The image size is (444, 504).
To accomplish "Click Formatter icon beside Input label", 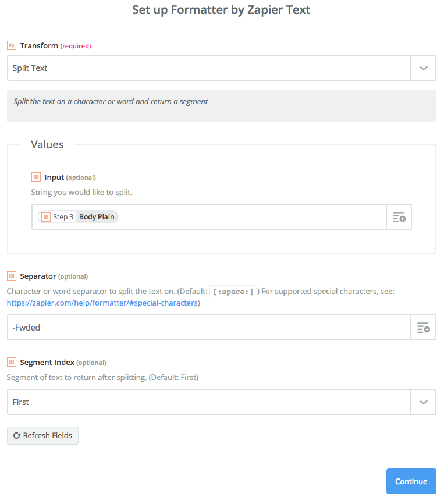I will point(36,177).
